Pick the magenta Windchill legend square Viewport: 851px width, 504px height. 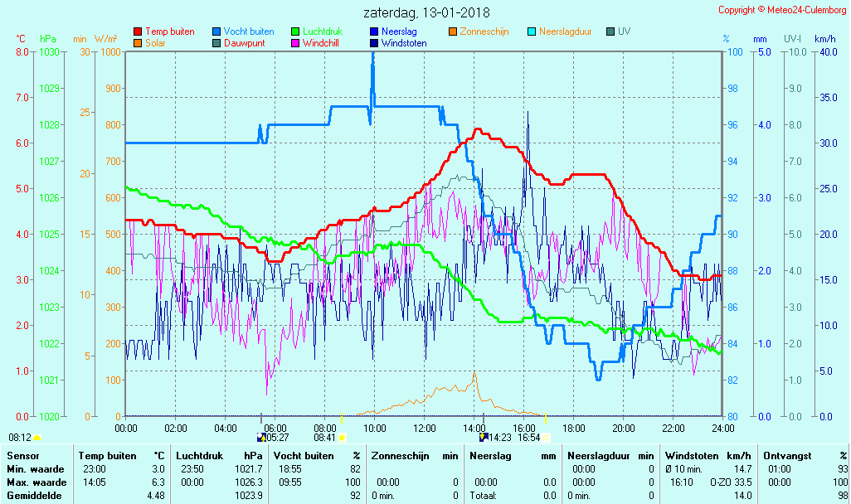pos(295,42)
